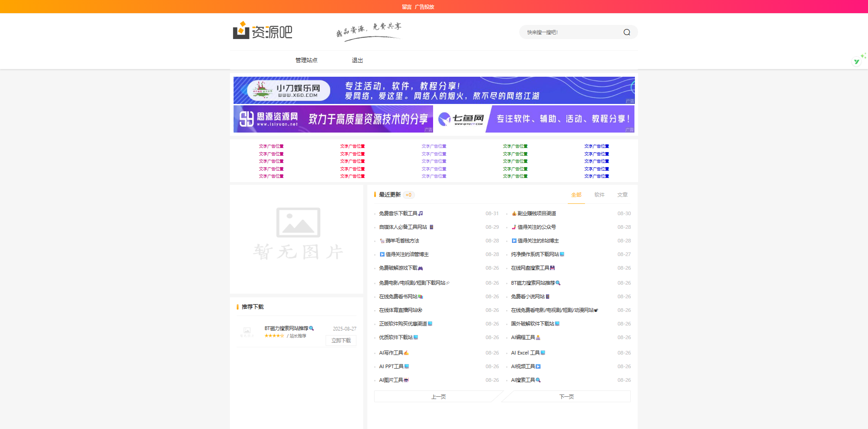Screen dimensions: 868x429
Task: Click the 资源吧 site logo
Action: pyautogui.click(x=263, y=31)
